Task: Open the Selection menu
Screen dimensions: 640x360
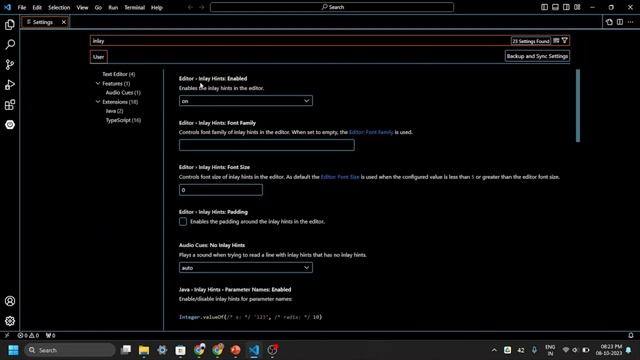Action: pyautogui.click(x=59, y=7)
